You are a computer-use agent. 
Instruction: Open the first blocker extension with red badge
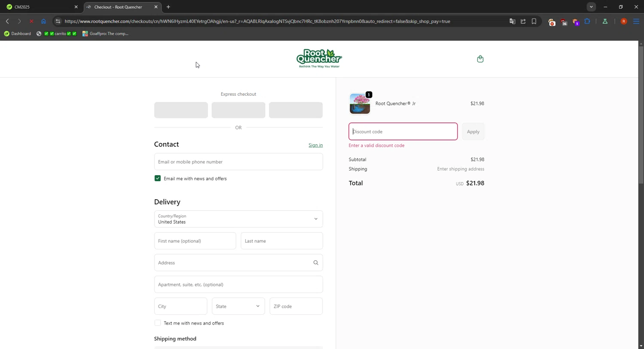point(552,22)
